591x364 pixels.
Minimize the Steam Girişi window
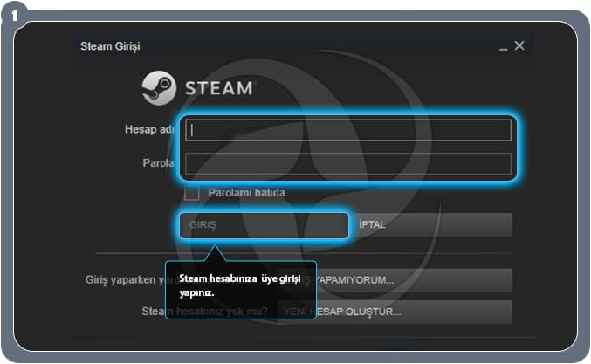tap(503, 46)
